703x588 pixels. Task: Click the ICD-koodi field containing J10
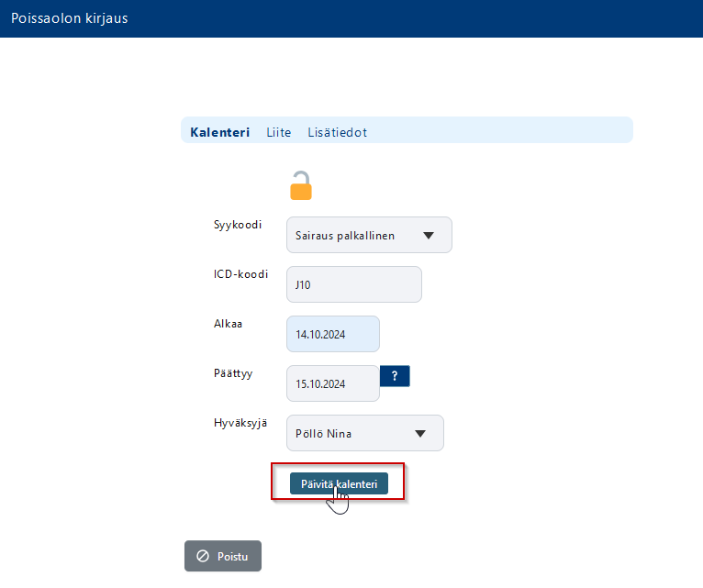tap(353, 284)
